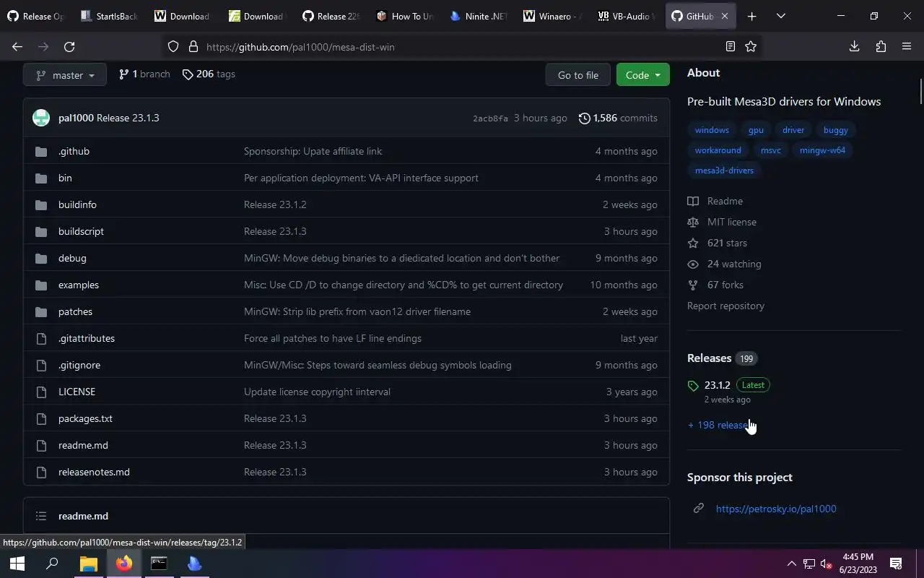Switch to the StartIsBack tab
This screenshot has height=578, width=924.
(109, 16)
